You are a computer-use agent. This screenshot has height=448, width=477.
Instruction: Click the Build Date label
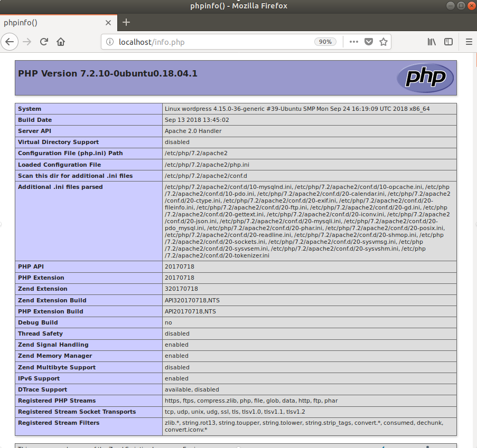(x=35, y=120)
